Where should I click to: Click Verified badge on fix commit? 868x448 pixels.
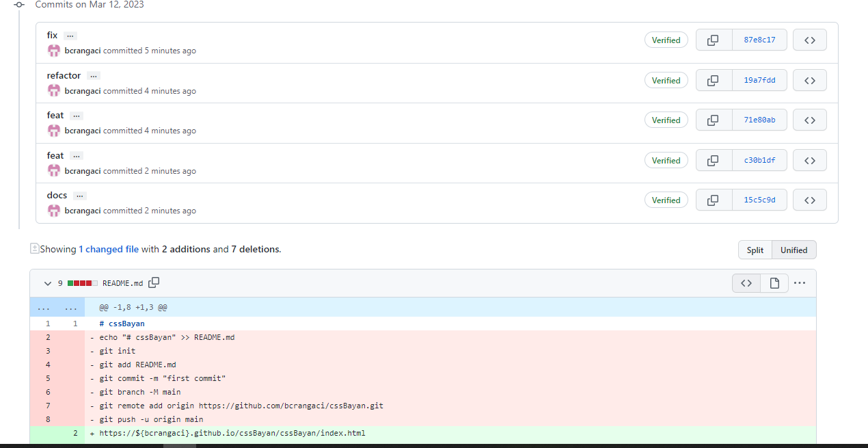click(x=666, y=40)
